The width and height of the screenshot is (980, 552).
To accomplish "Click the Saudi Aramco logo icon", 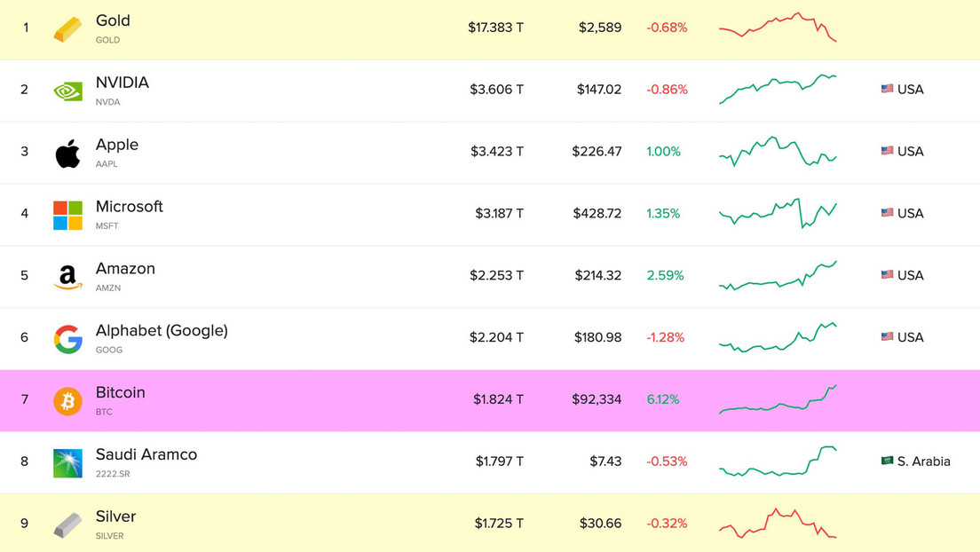I will 67,462.
